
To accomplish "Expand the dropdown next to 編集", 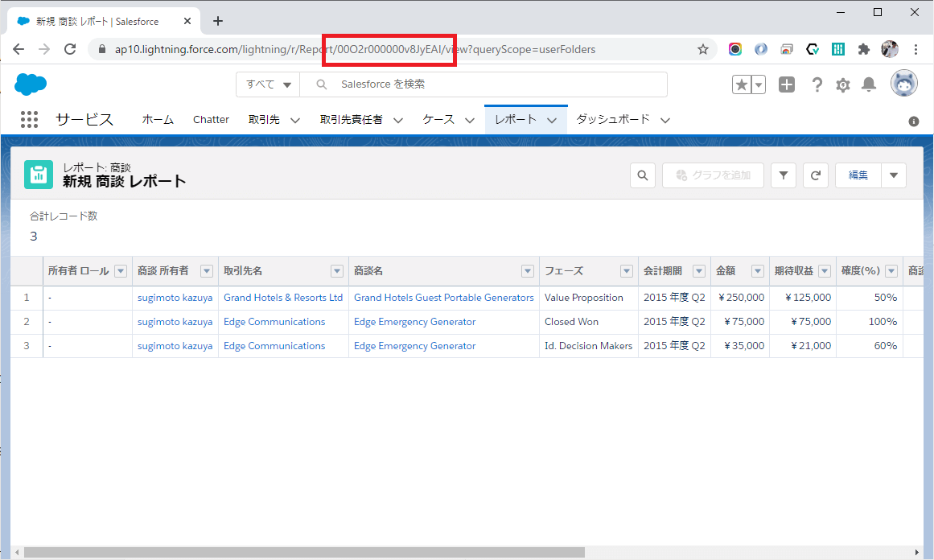I will 894,175.
